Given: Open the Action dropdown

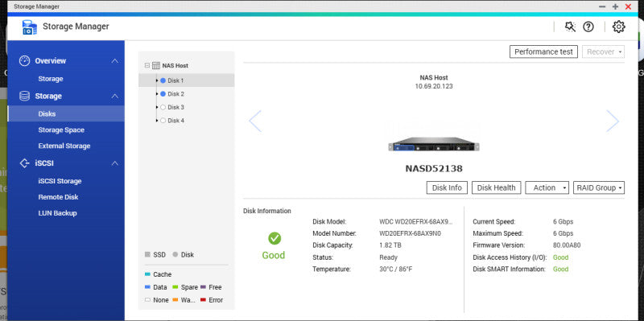Looking at the screenshot, I should pos(547,187).
